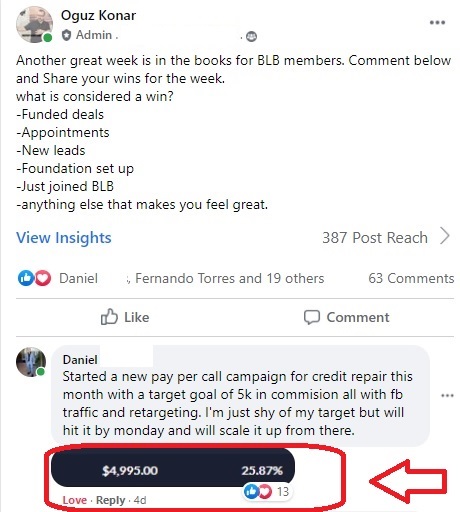Open the $4,995.00 earnings image attachment

[x=173, y=468]
